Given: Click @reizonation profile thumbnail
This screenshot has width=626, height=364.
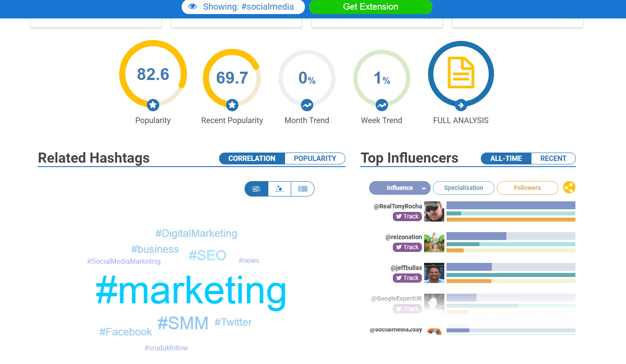Looking at the screenshot, I should click(434, 242).
